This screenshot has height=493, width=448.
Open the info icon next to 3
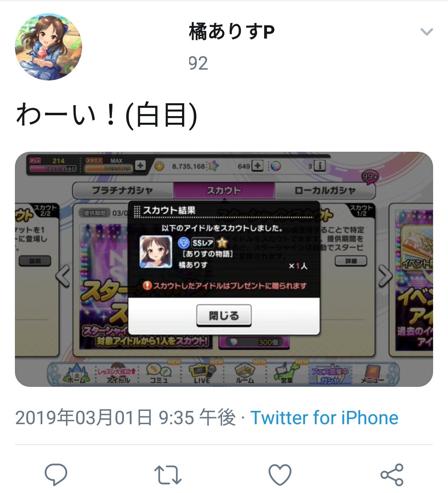pyautogui.click(x=320, y=165)
